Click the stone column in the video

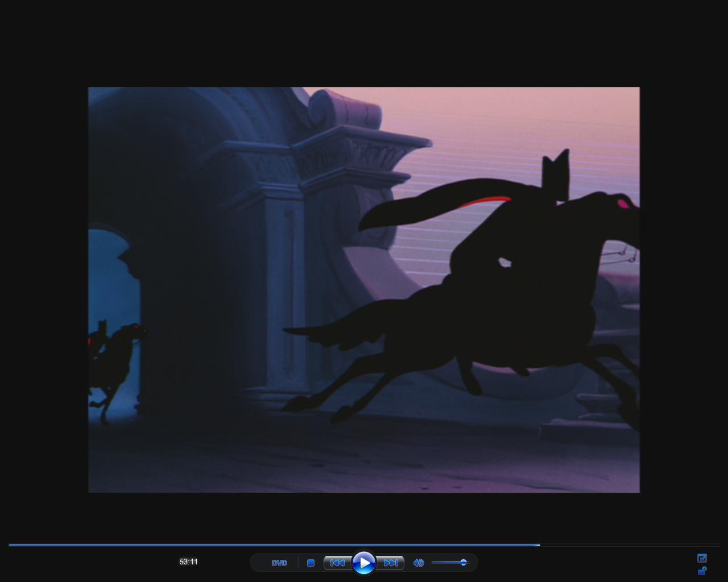(x=284, y=284)
